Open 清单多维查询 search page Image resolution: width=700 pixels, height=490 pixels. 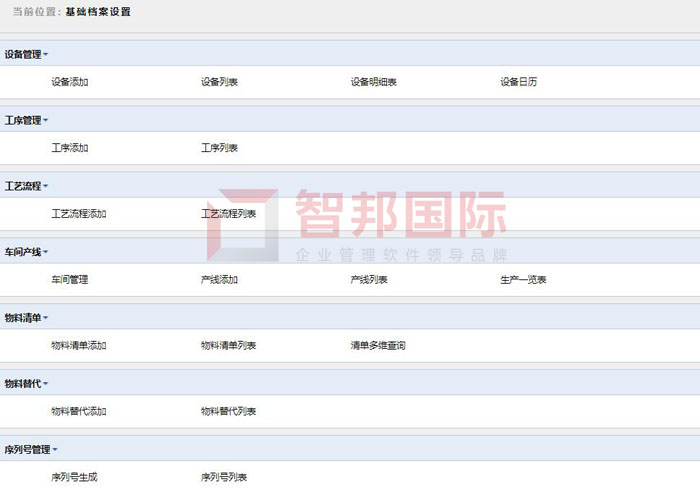(x=377, y=346)
